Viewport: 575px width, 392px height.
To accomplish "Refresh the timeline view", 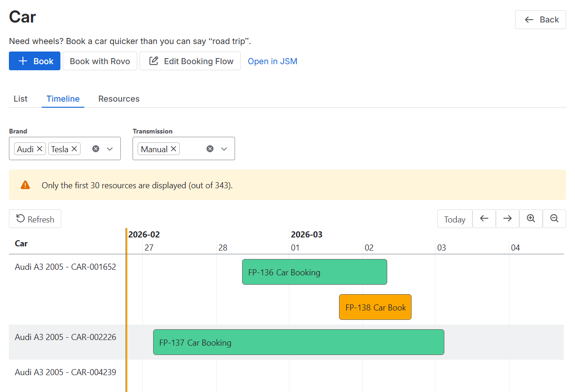I will [35, 219].
